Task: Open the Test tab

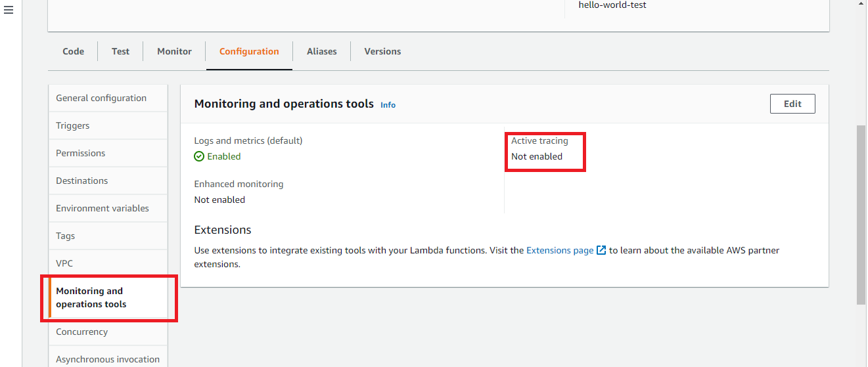Action: coord(120,51)
